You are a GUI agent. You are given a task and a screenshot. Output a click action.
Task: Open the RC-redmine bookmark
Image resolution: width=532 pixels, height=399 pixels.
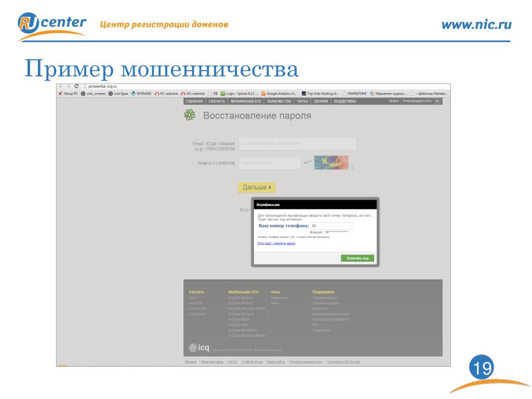[x=166, y=94]
